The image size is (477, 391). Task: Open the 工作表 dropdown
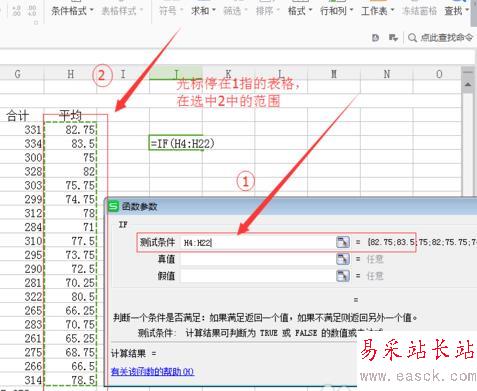click(378, 11)
